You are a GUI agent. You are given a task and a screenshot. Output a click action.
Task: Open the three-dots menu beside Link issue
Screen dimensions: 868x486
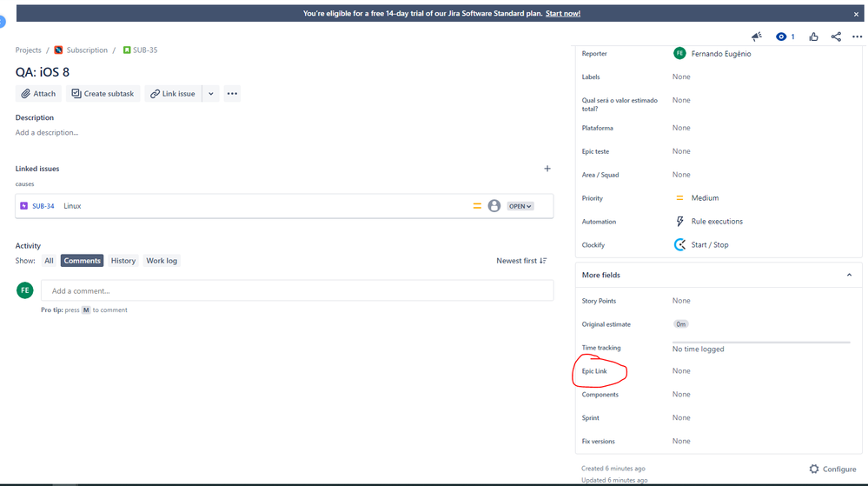tap(232, 94)
